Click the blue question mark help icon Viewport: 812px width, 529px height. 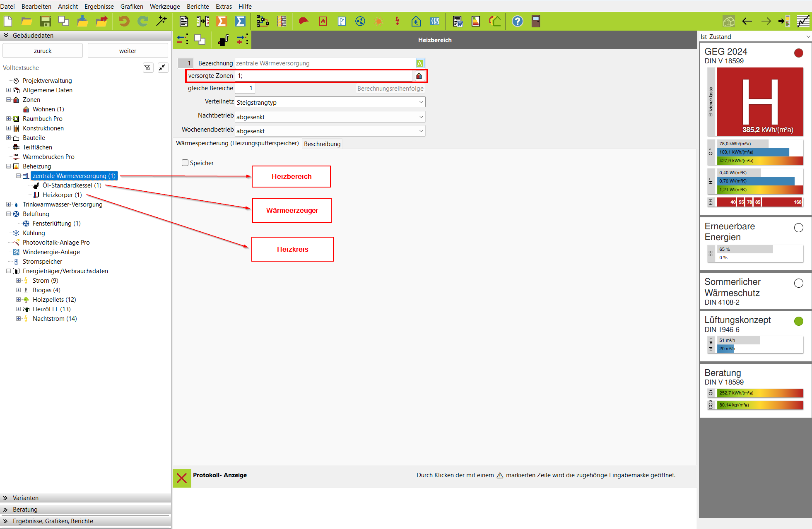(x=517, y=21)
